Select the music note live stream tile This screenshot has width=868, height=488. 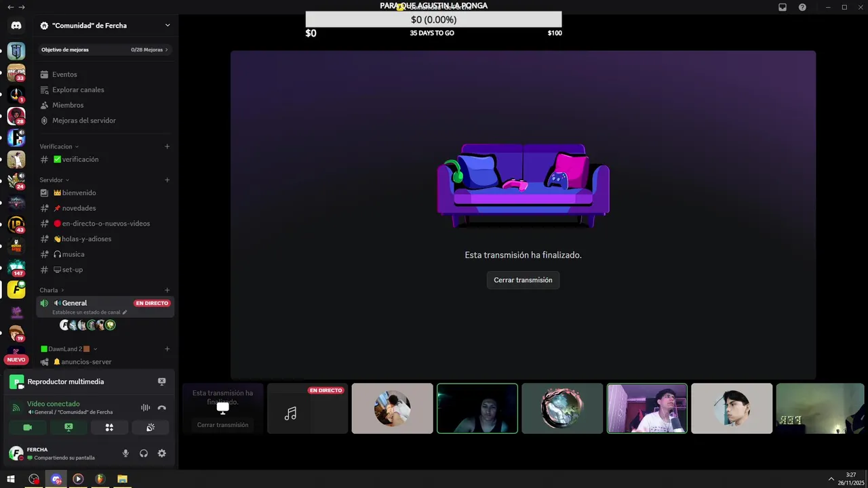[307, 408]
